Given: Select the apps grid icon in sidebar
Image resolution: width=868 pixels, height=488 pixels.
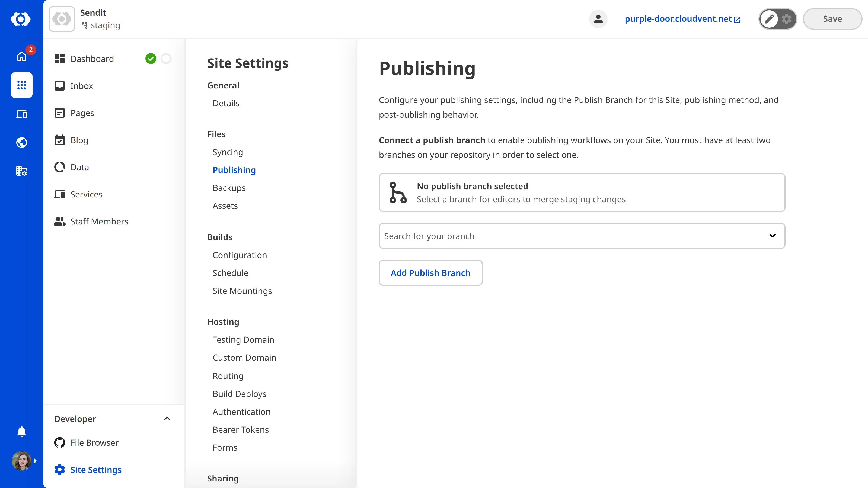Looking at the screenshot, I should coord(21,85).
